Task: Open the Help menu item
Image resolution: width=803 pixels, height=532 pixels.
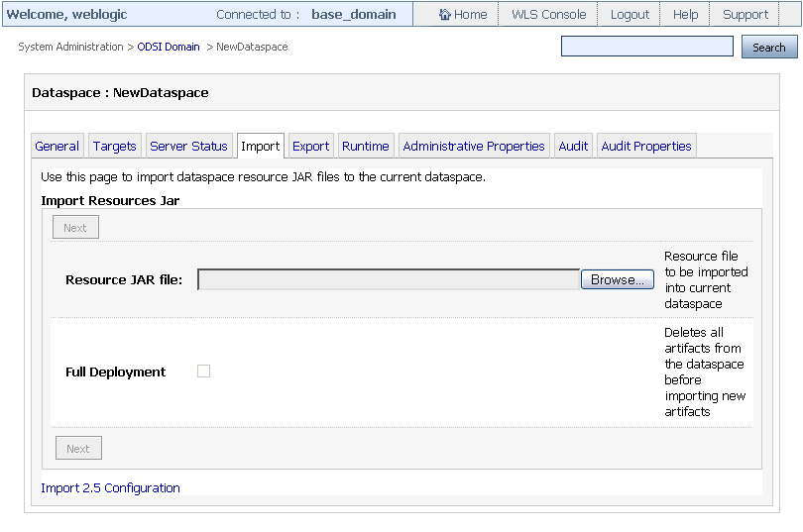Action: click(685, 14)
